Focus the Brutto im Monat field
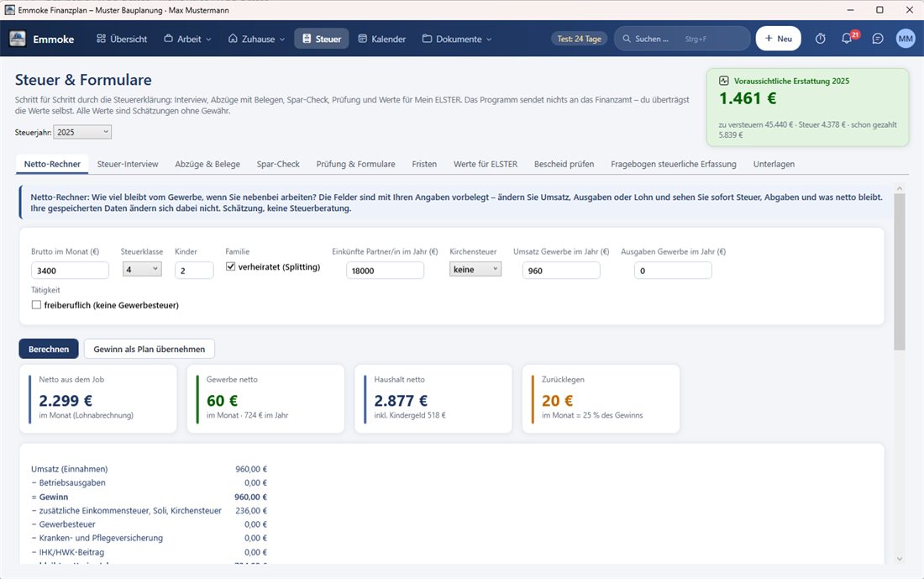 pos(70,270)
